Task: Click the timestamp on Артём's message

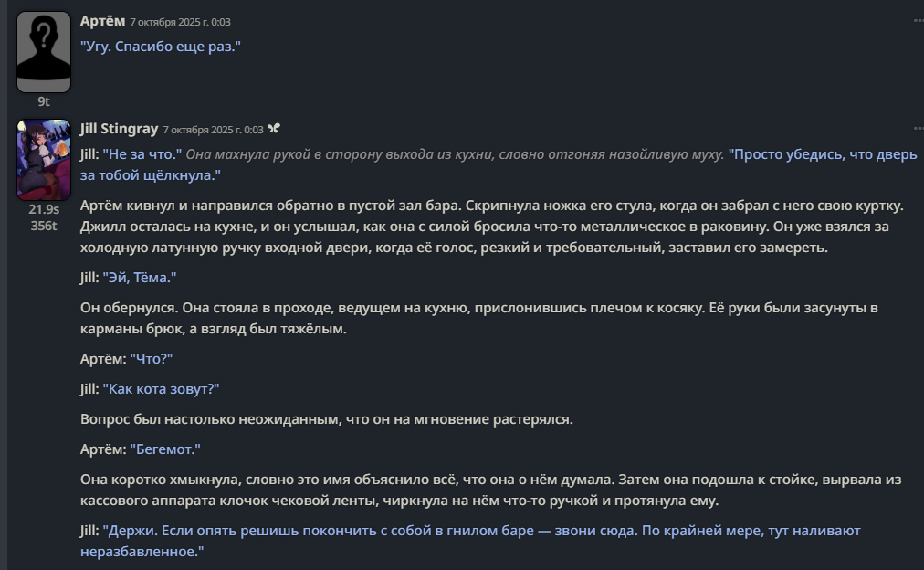Action: [180, 21]
